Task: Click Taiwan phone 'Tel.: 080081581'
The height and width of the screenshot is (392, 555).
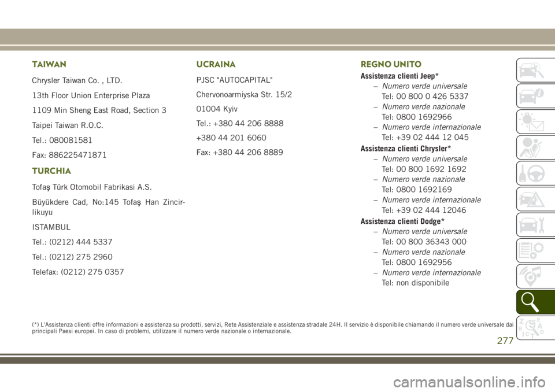Action: pos(62,140)
